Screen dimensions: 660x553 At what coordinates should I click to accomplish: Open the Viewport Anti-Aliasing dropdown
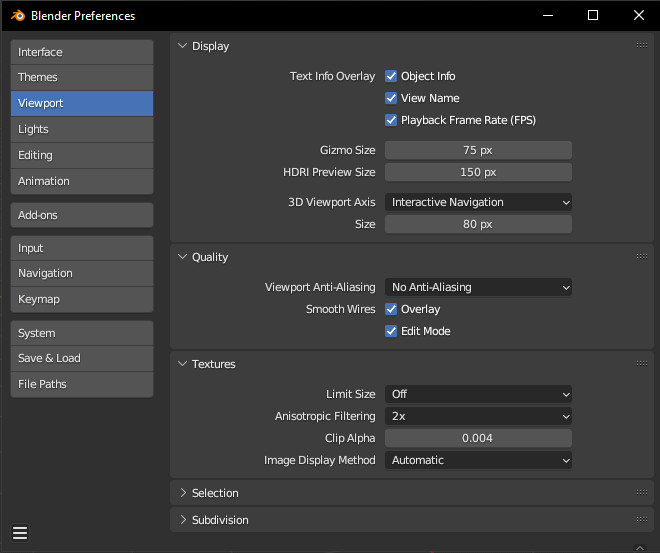point(478,287)
